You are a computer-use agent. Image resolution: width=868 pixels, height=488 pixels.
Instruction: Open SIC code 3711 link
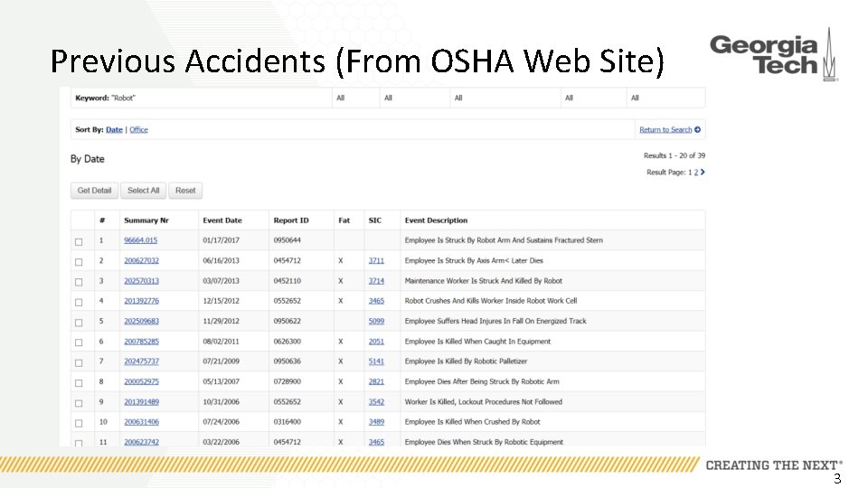376,260
